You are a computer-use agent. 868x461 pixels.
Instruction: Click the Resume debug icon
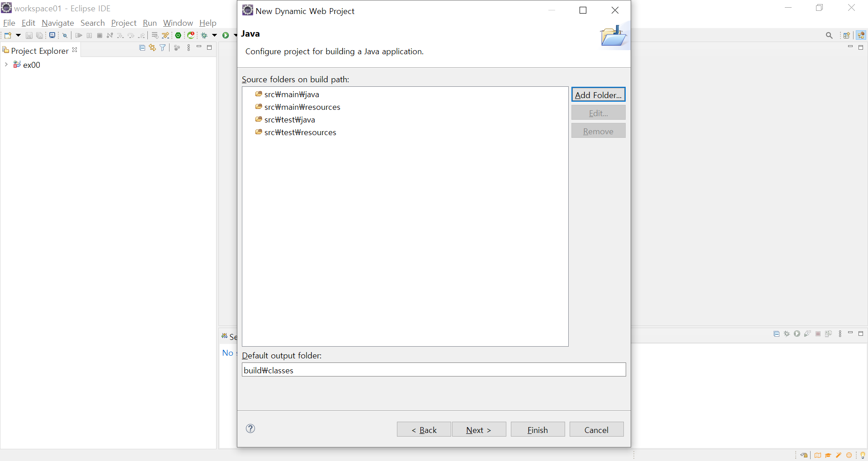coord(79,35)
